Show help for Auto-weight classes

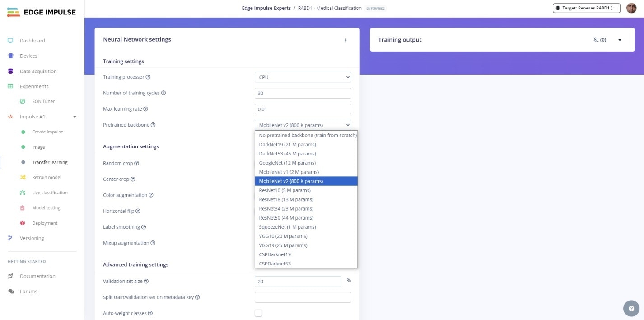point(150,313)
